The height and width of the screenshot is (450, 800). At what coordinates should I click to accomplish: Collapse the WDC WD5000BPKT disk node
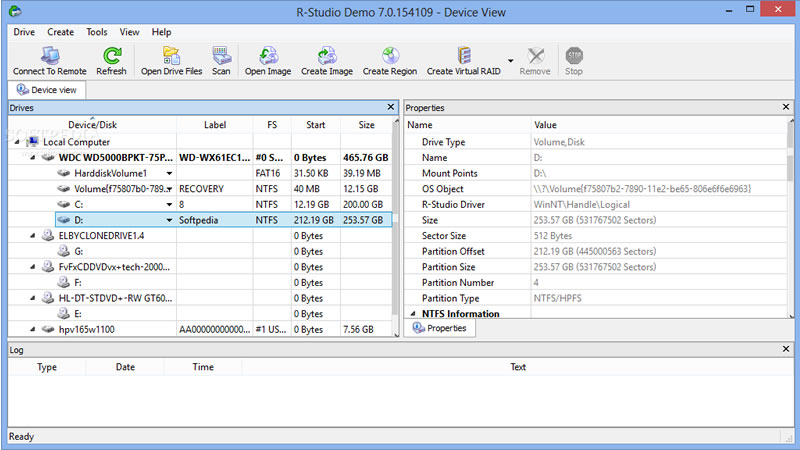tap(33, 157)
